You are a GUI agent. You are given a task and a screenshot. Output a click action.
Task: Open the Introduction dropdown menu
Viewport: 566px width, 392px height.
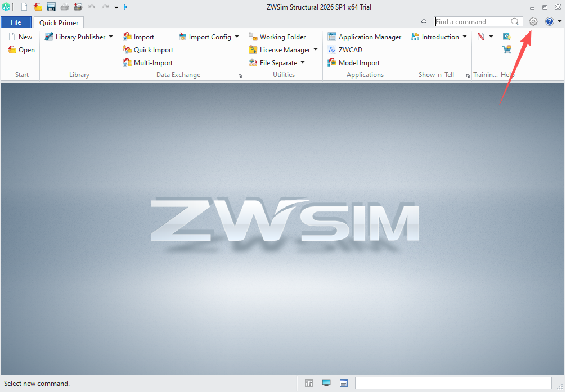coord(465,37)
